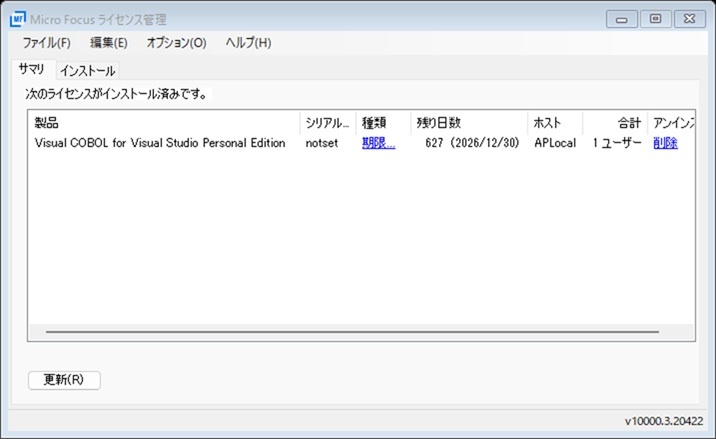Switch to the サマリ tab
Viewport: 716px width, 439px height.
click(x=32, y=69)
